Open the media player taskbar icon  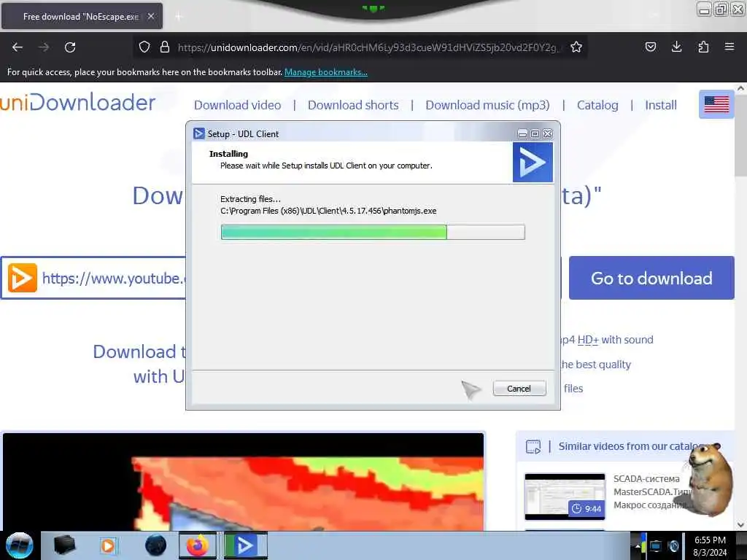click(x=108, y=545)
